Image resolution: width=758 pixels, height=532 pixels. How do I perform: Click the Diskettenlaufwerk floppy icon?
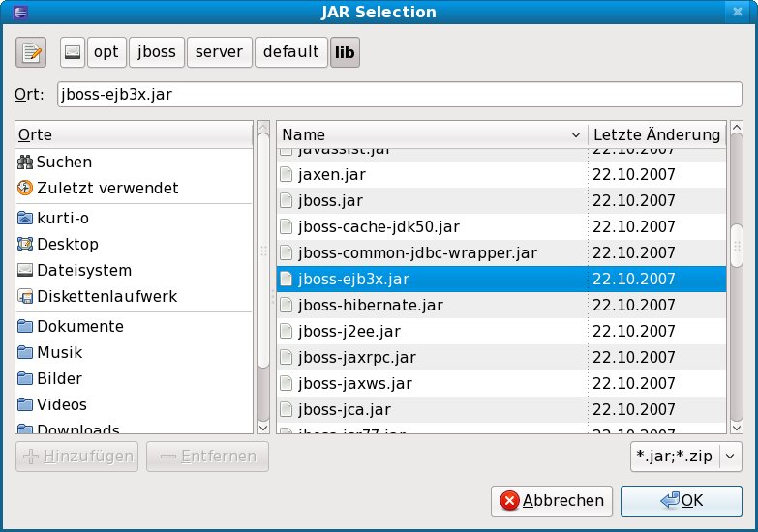point(25,296)
